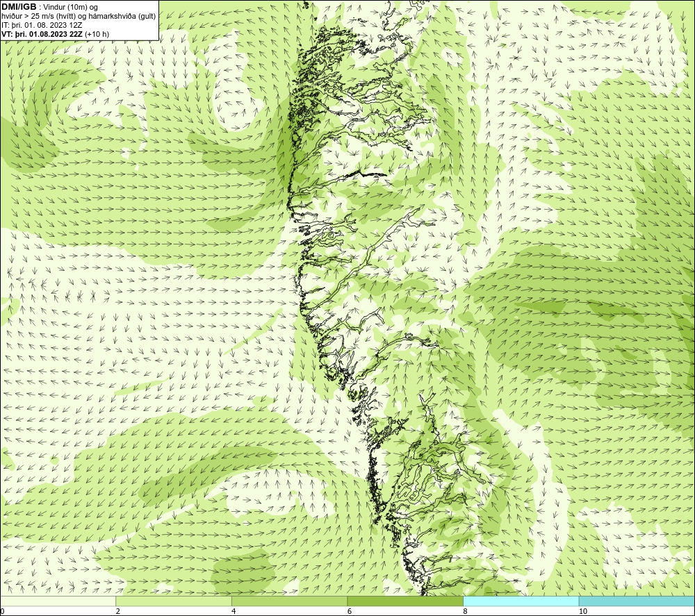695x616 pixels.
Task: Click the 'IT: þri. 01. 08. 2023 12Z' line
Action: 42,25
